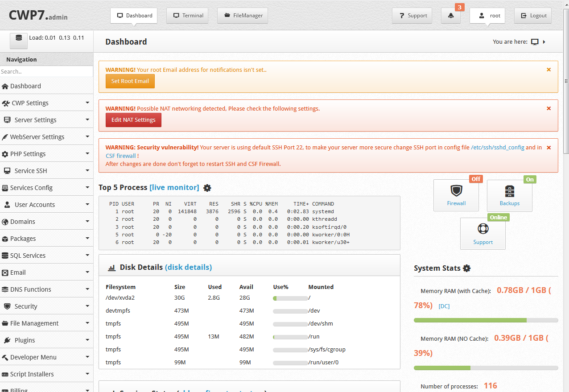Click PHP Settings gear icon
This screenshot has width=569, height=392.
click(x=5, y=154)
